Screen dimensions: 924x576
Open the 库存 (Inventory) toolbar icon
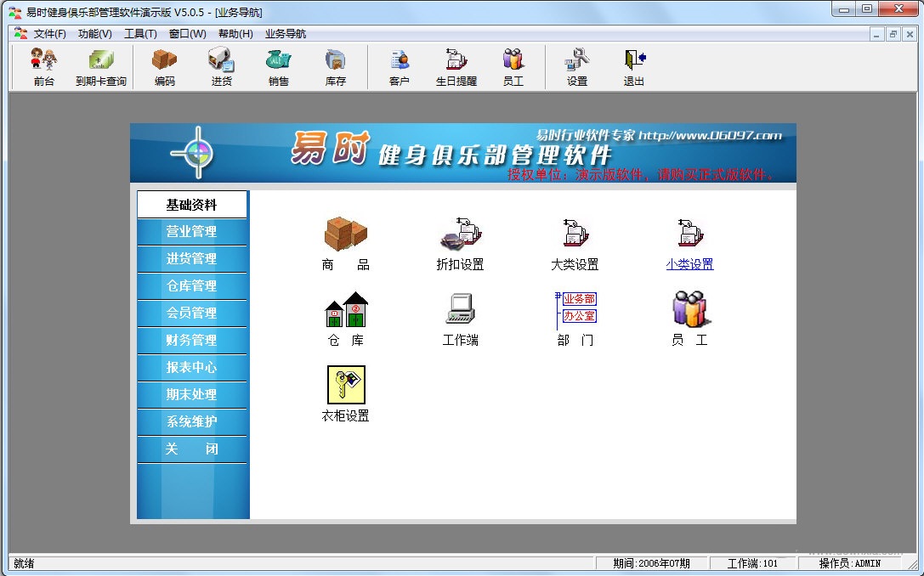(x=335, y=66)
